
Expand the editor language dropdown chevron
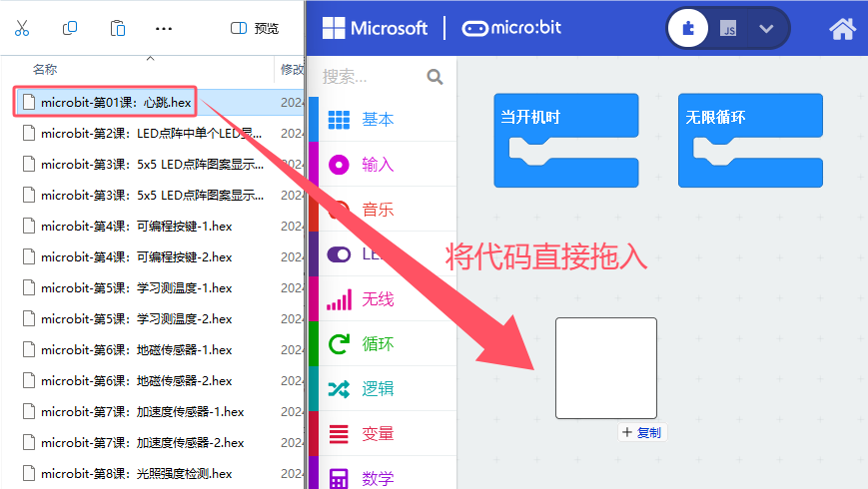(x=766, y=29)
